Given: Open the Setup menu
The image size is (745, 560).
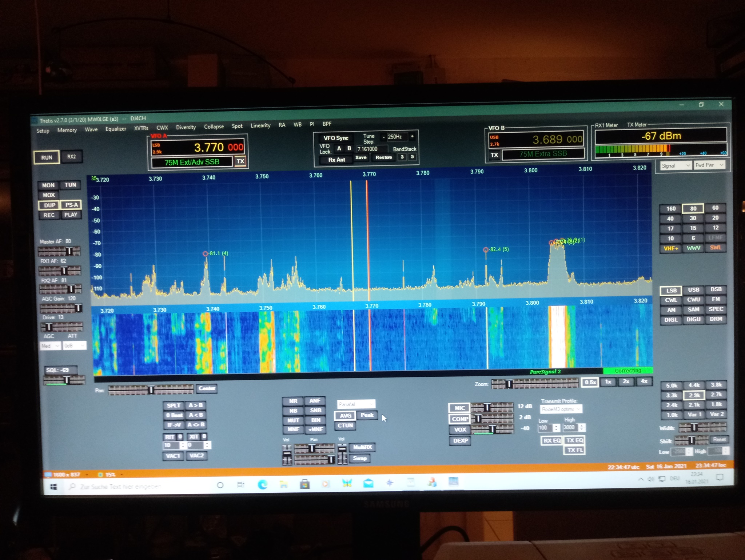Looking at the screenshot, I should pos(43,131).
